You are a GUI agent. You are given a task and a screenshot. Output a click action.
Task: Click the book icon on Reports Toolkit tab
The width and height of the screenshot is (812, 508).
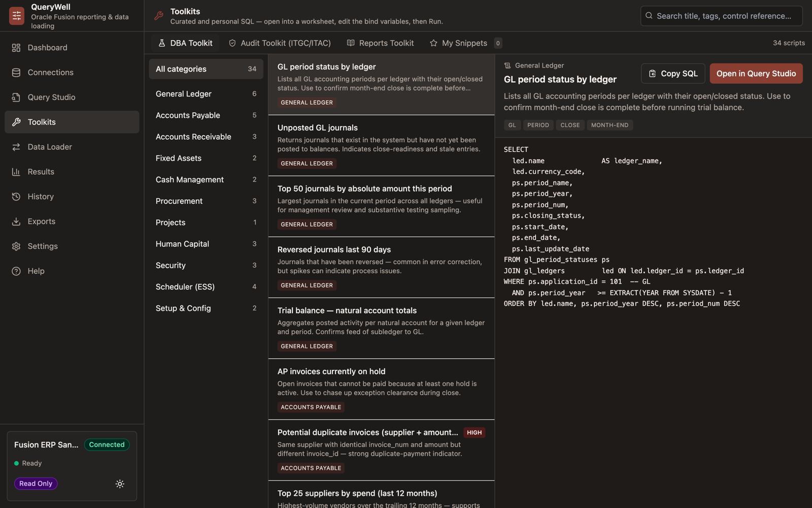pyautogui.click(x=351, y=43)
